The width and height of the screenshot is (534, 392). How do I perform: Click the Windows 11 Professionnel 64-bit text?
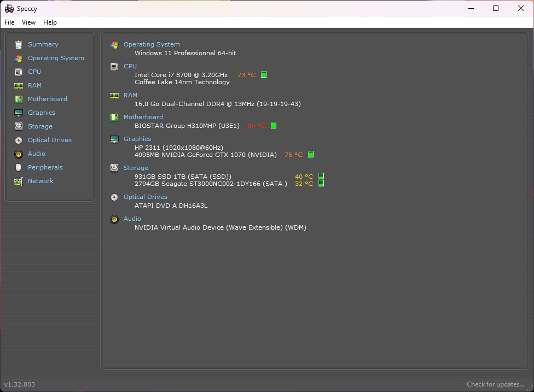pyautogui.click(x=185, y=53)
